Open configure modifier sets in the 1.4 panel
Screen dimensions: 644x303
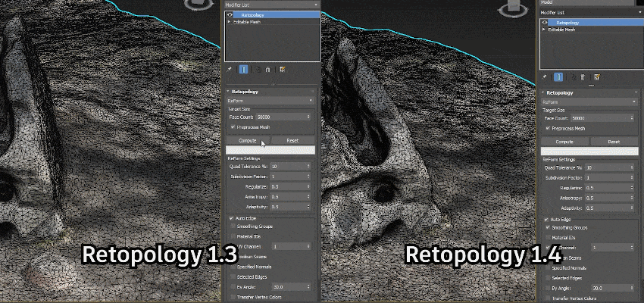pyautogui.click(x=597, y=77)
